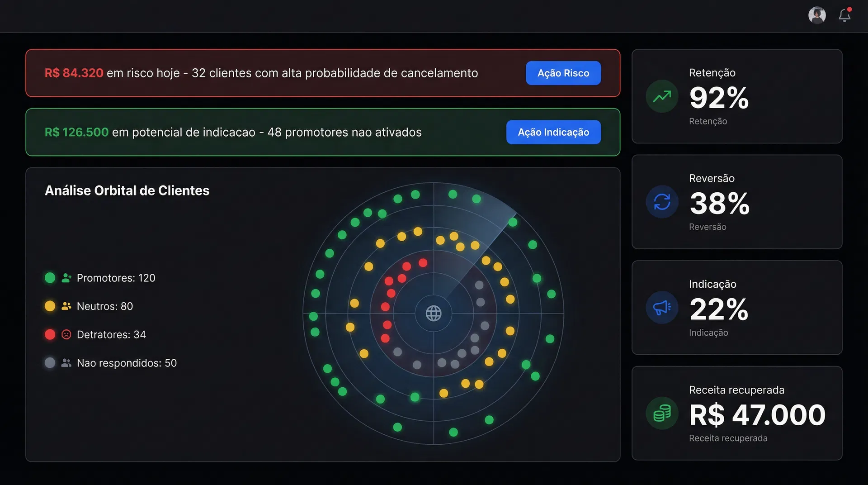This screenshot has width=868, height=485.
Task: Toggle the green Promotores legend dot
Action: (50, 278)
